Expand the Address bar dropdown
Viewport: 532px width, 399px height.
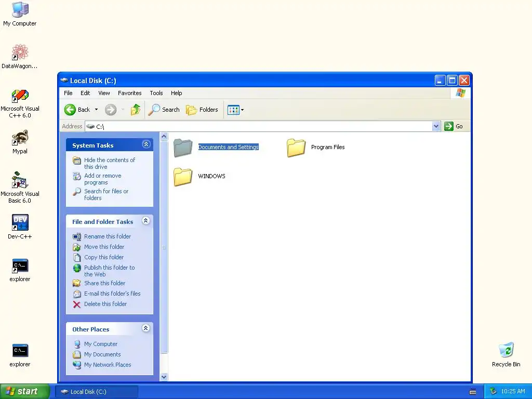[x=436, y=127]
